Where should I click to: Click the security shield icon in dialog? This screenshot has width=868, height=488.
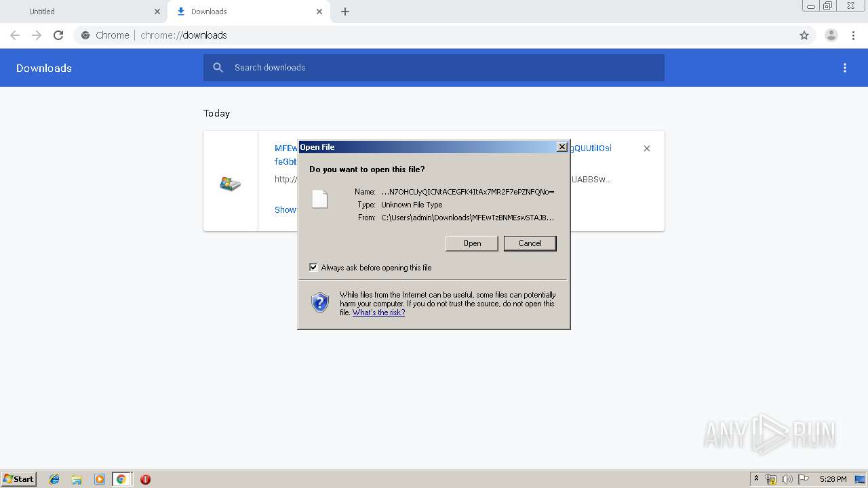coord(320,302)
